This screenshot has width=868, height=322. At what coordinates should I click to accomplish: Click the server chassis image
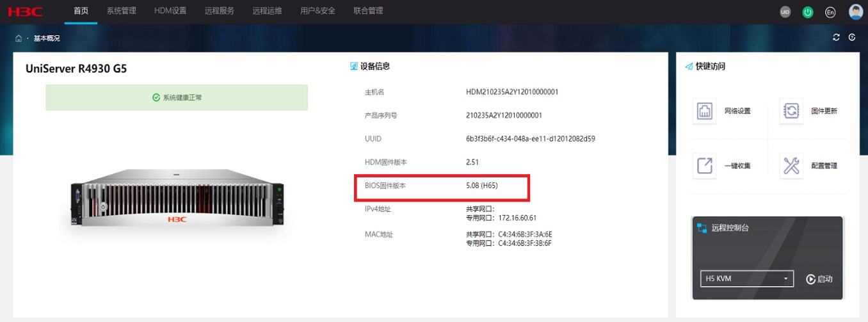click(x=176, y=199)
